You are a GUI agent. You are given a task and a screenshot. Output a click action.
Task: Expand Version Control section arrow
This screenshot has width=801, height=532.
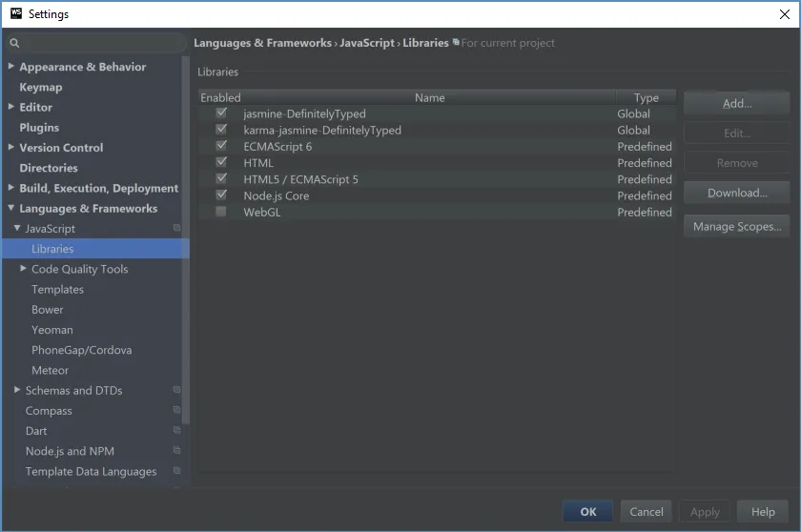coord(11,147)
